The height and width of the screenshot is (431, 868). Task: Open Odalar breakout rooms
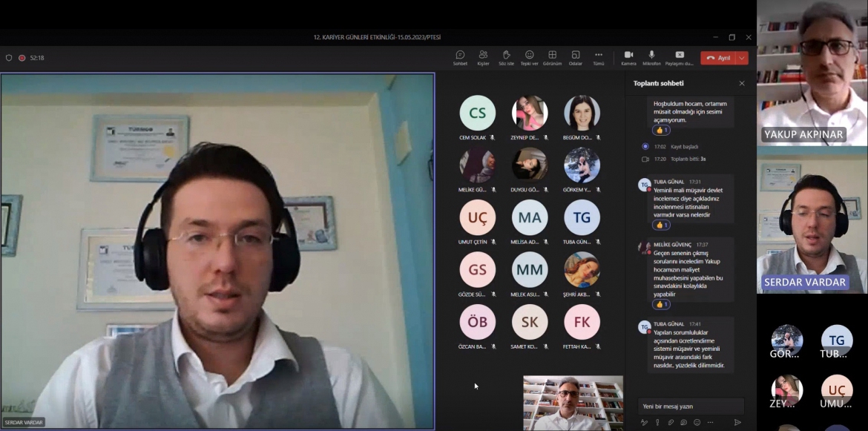[x=576, y=58]
